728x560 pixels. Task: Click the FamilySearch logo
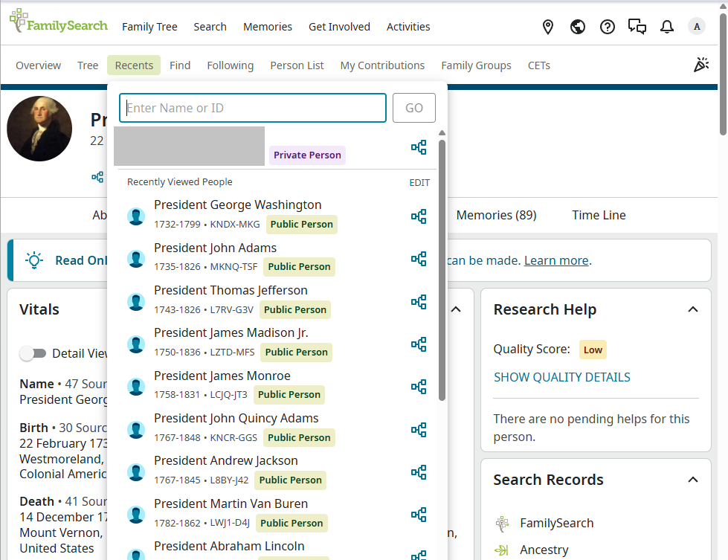point(59,22)
